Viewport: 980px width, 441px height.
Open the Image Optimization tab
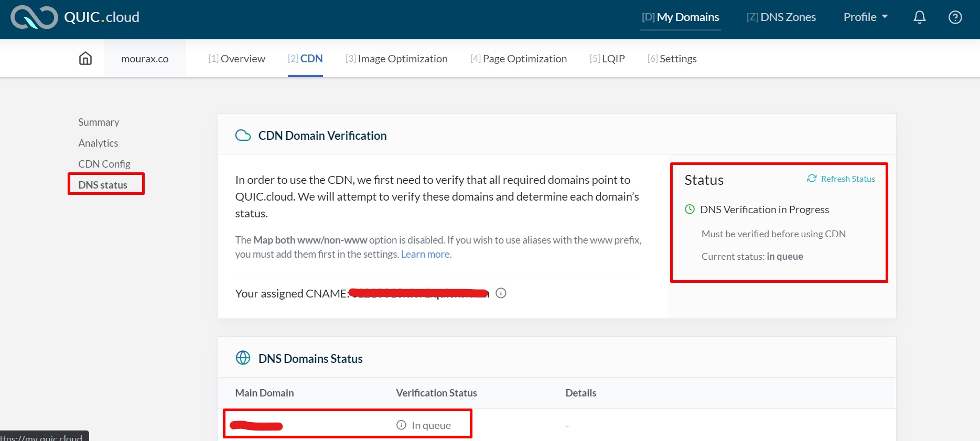pos(396,59)
